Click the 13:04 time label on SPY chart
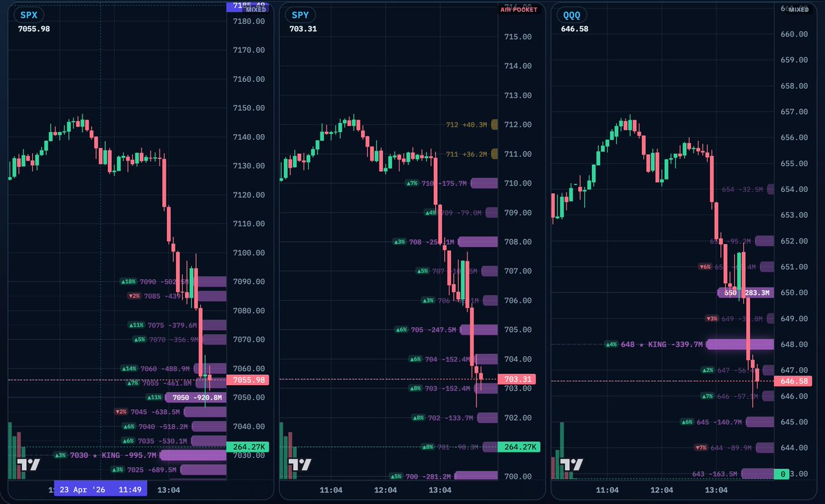 [x=440, y=490]
